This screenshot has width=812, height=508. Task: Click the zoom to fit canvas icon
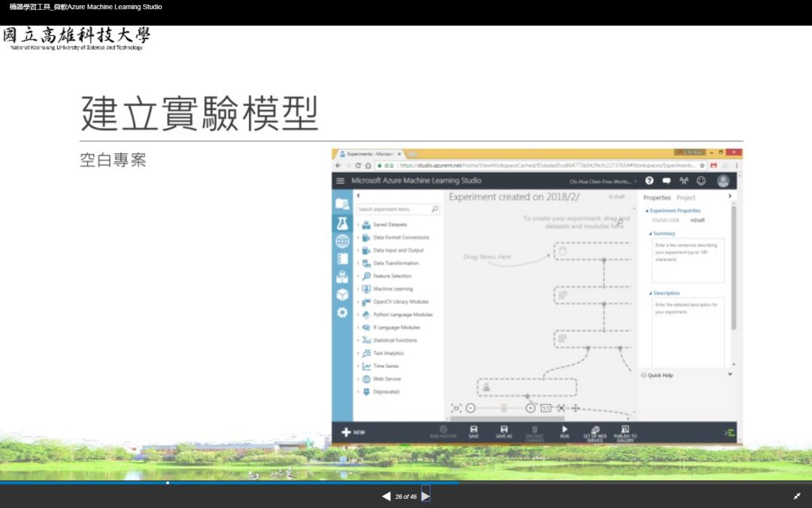click(x=456, y=409)
